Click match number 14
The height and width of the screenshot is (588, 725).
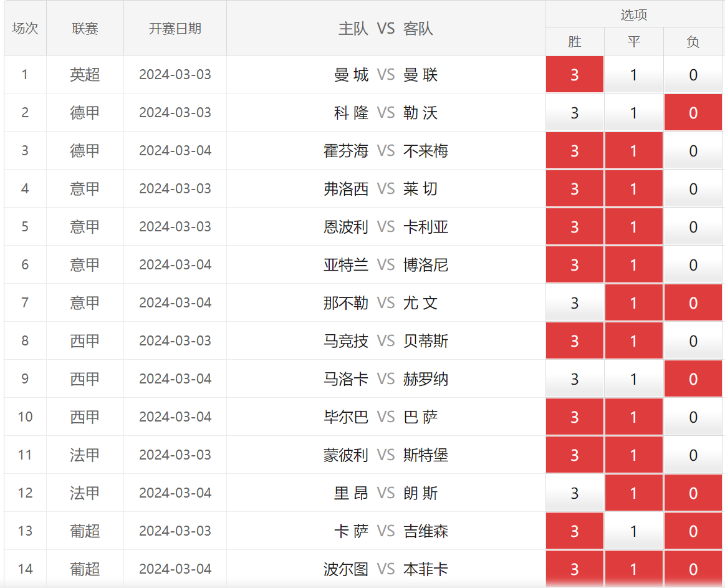point(25,569)
